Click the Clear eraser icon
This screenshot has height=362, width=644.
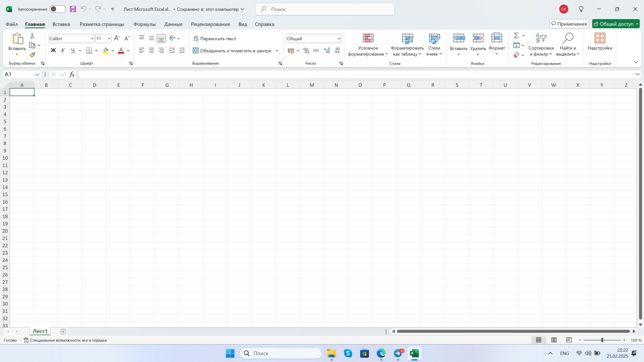[x=516, y=55]
